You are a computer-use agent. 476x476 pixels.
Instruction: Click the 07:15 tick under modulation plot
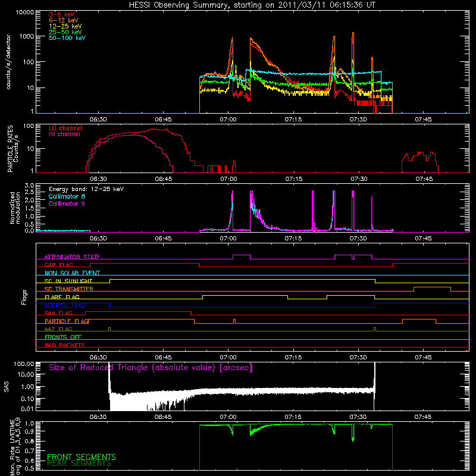293,239
